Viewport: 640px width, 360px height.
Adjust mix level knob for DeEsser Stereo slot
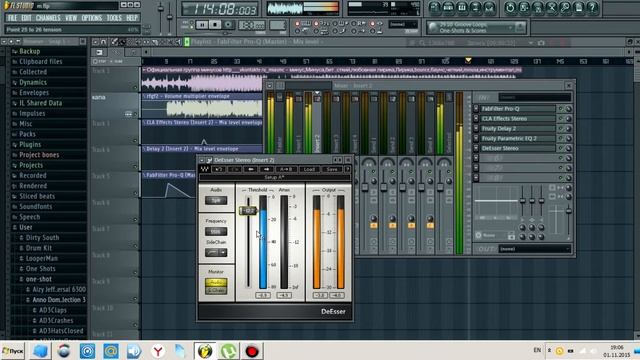[x=568, y=148]
